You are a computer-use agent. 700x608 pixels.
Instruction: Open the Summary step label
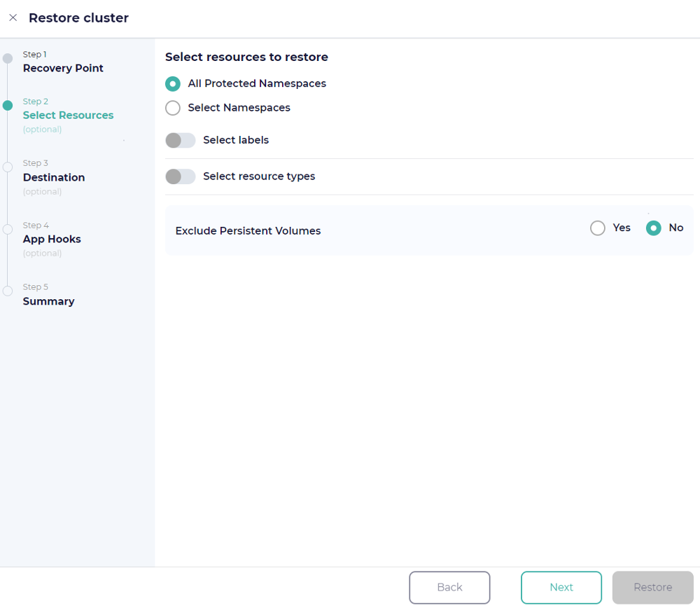pyautogui.click(x=48, y=301)
